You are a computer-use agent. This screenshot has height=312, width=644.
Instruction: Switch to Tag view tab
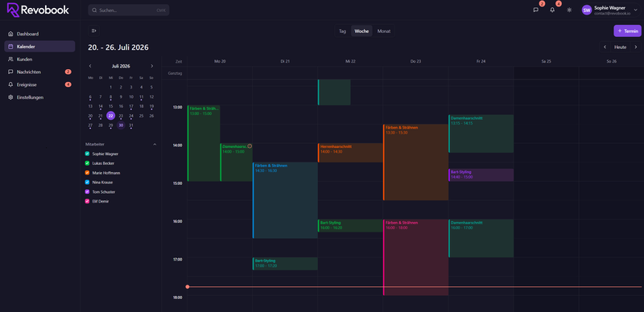pyautogui.click(x=343, y=31)
